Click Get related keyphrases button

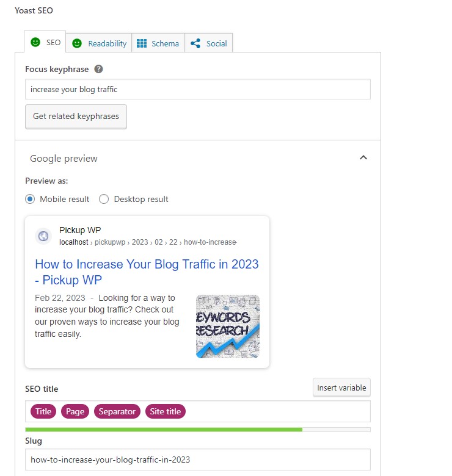[76, 116]
